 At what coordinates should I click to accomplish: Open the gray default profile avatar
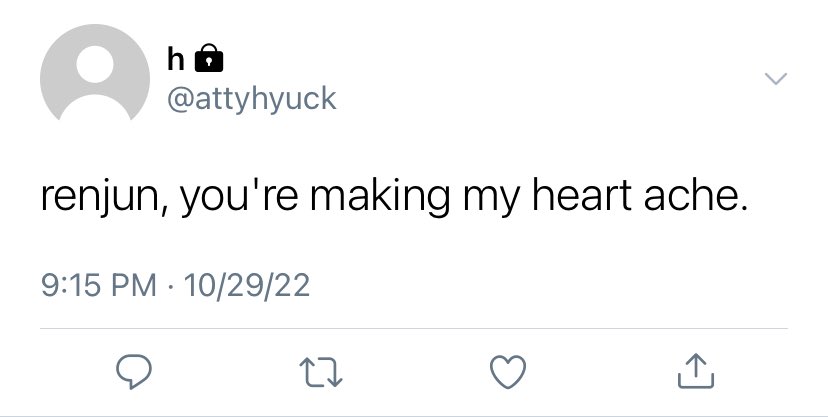95,72
